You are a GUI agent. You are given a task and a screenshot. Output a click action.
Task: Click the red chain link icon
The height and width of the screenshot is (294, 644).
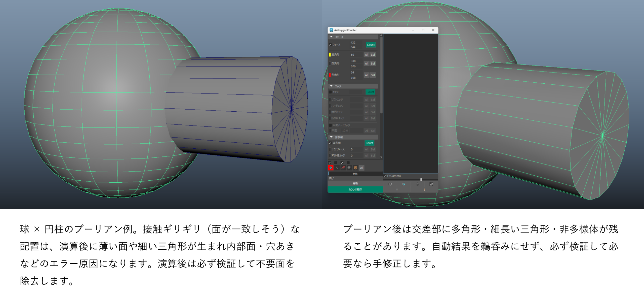point(343,168)
